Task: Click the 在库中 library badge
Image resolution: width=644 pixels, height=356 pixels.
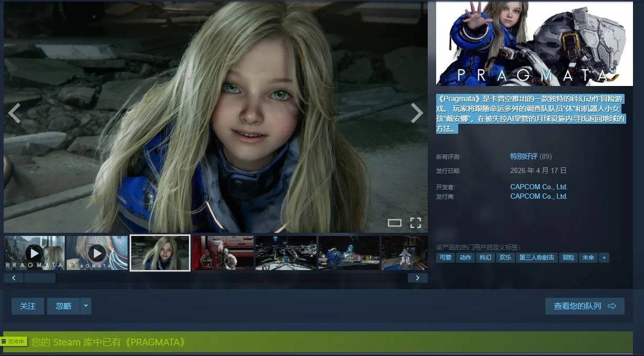Action: coord(14,342)
